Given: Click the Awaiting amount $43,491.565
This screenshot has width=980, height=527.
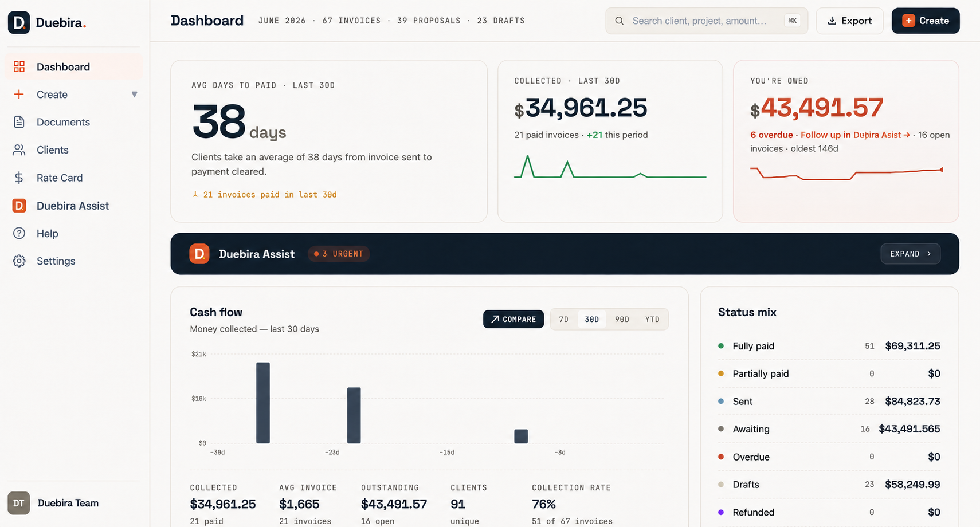Looking at the screenshot, I should coord(910,429).
